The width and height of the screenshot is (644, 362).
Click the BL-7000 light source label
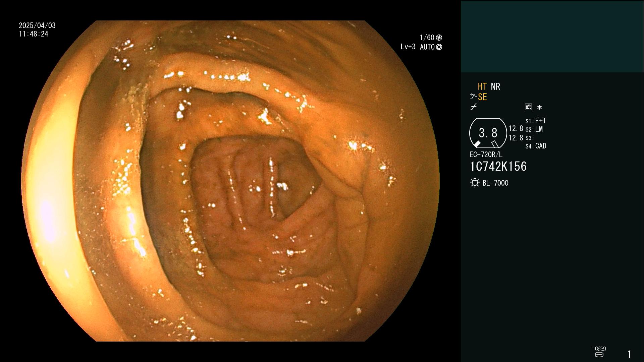495,183
